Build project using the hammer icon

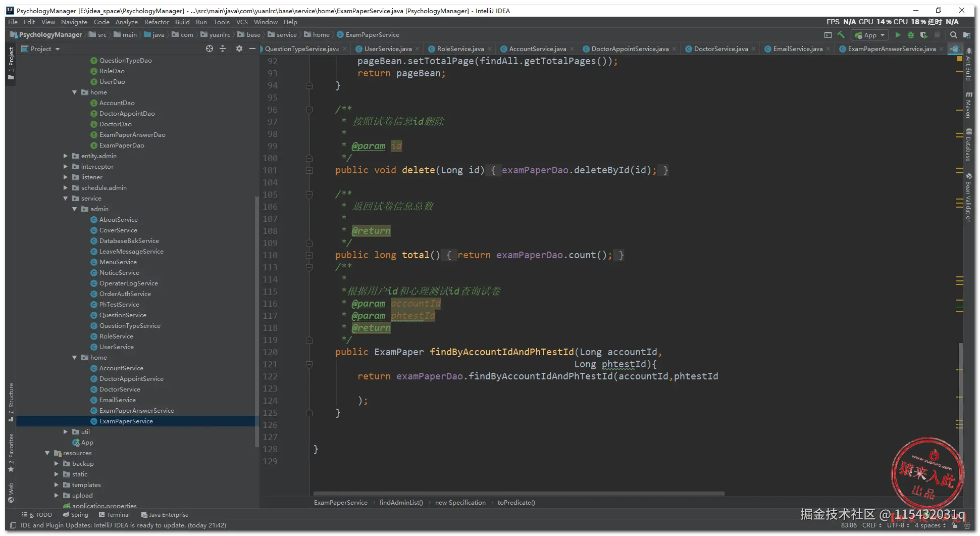(841, 35)
